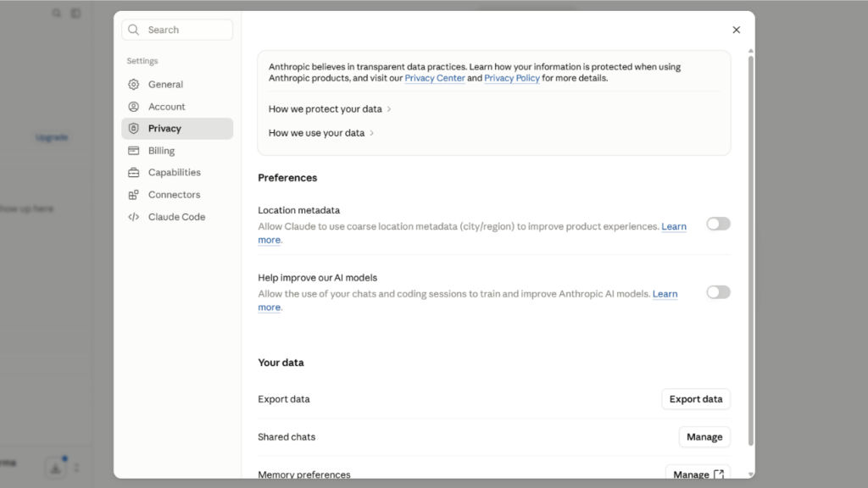Click the sidebar toggle icon in background window
The height and width of the screenshot is (488, 868).
(x=75, y=13)
